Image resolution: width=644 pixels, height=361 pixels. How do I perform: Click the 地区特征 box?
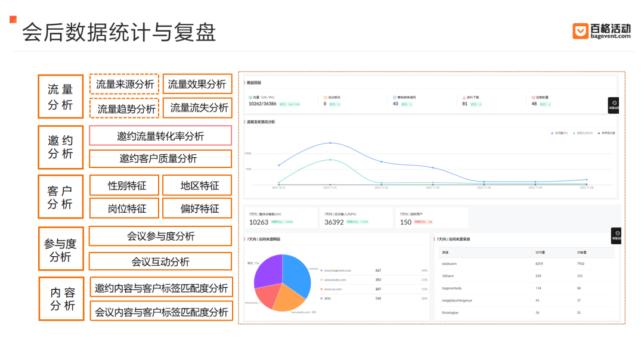pyautogui.click(x=197, y=185)
